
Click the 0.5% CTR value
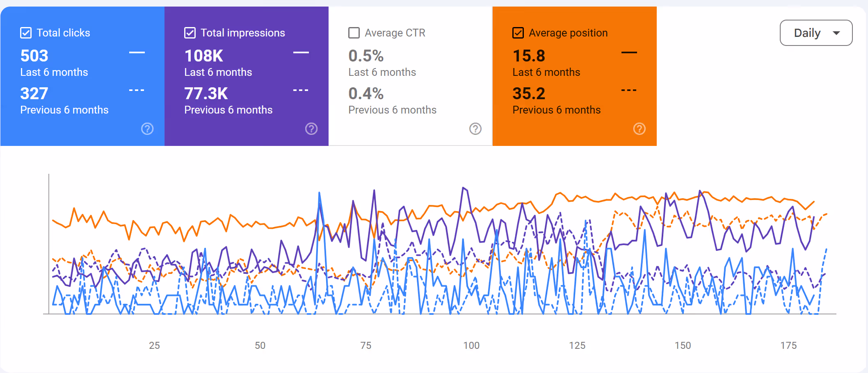click(x=366, y=56)
